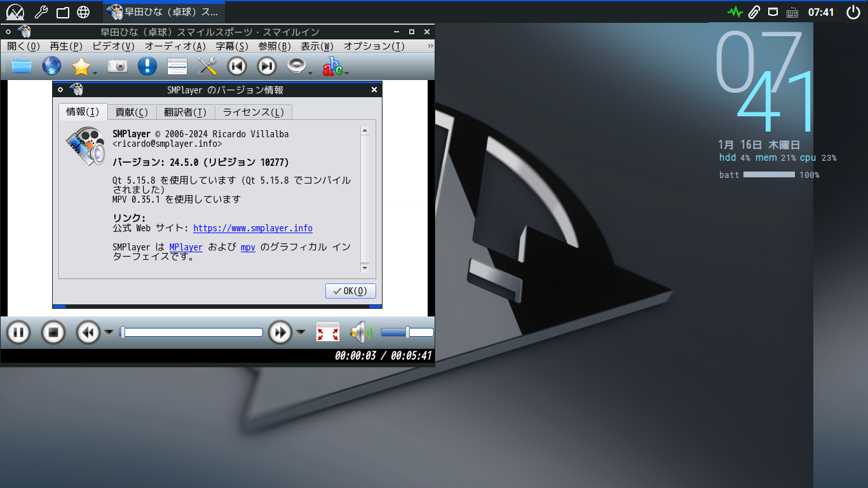868x488 pixels.
Task: Jump to the next item in the toolbar
Action: tap(267, 66)
